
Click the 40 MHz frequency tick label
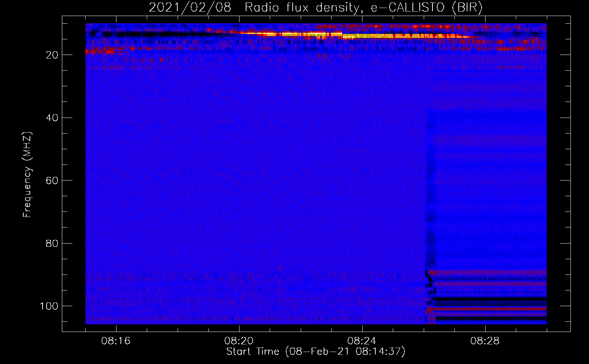pyautogui.click(x=52, y=118)
